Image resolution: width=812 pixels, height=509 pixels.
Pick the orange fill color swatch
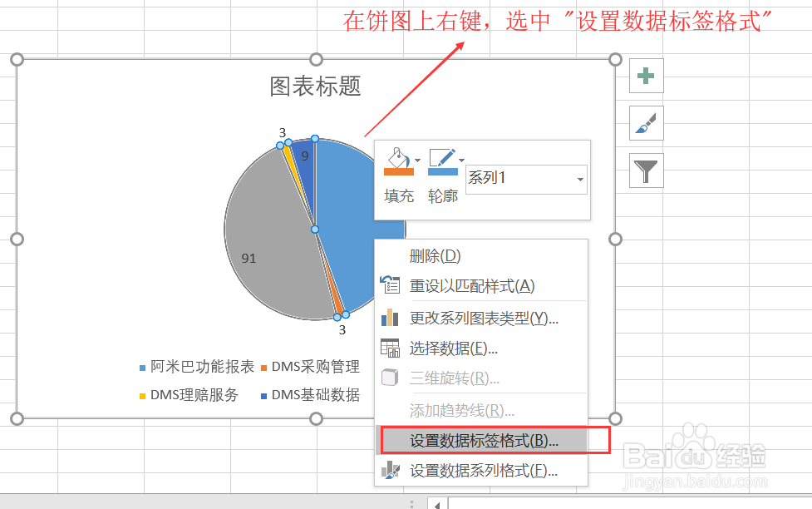point(399,172)
